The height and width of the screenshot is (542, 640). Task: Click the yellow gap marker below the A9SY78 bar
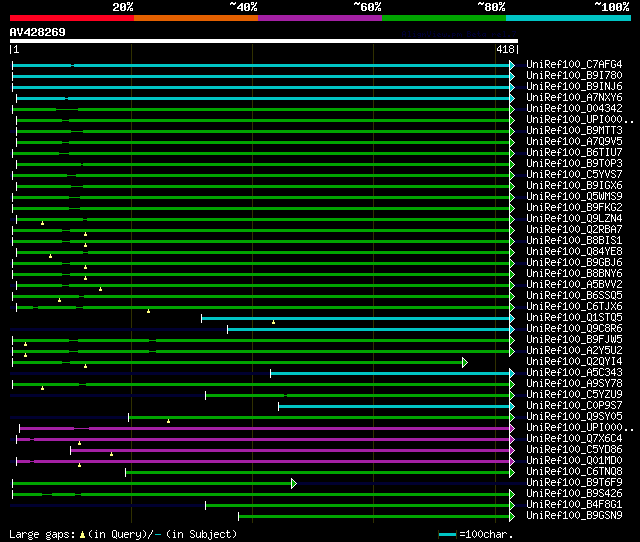(42, 388)
